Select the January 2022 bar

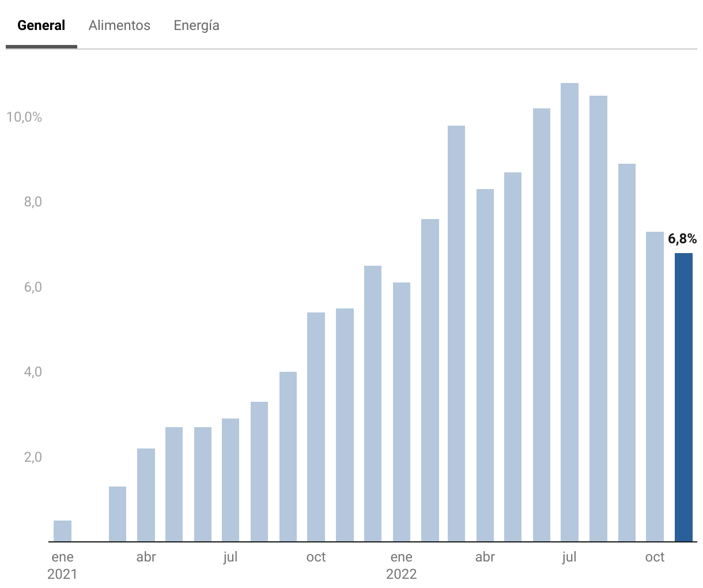click(x=401, y=412)
